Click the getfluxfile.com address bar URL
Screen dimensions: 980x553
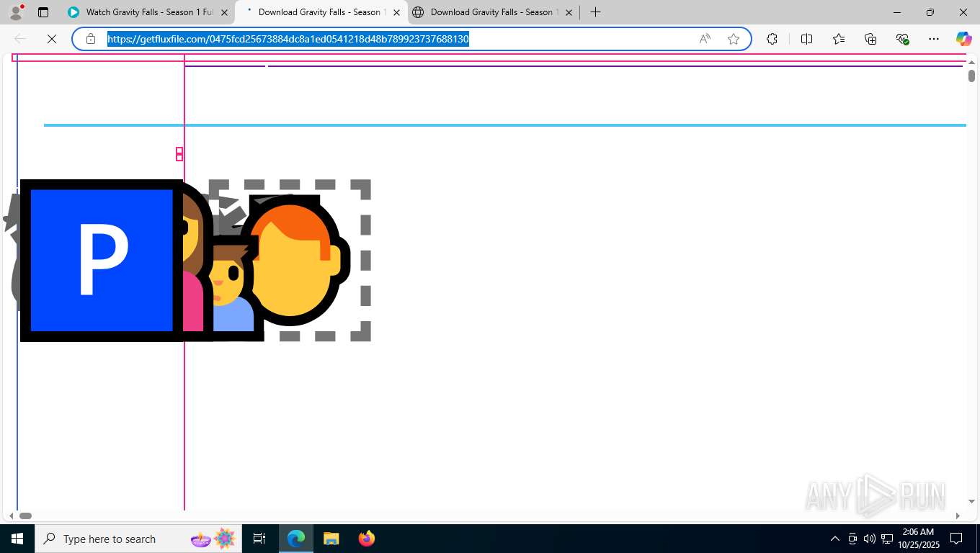[x=288, y=39]
